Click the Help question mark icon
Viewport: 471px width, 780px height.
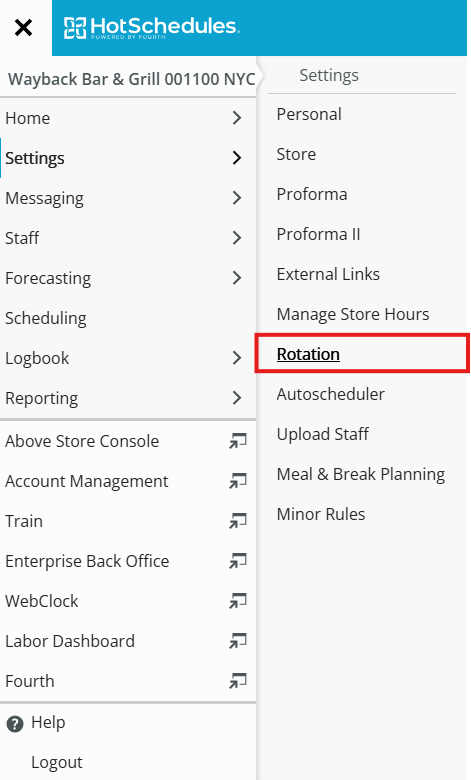[x=15, y=724]
